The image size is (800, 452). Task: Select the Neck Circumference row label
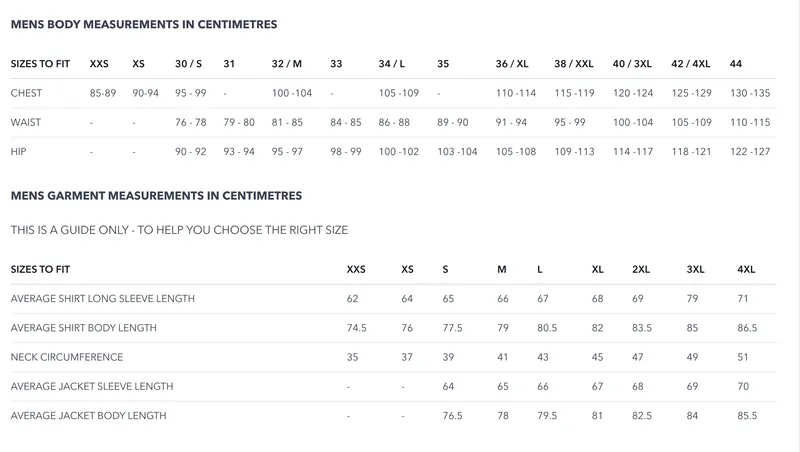(67, 357)
